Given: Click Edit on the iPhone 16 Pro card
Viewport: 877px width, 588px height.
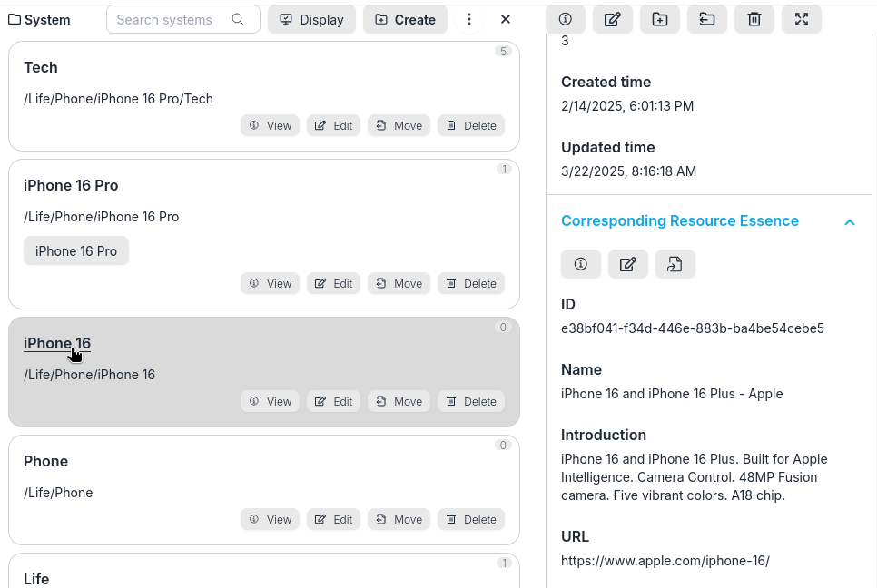Looking at the screenshot, I should (x=333, y=283).
